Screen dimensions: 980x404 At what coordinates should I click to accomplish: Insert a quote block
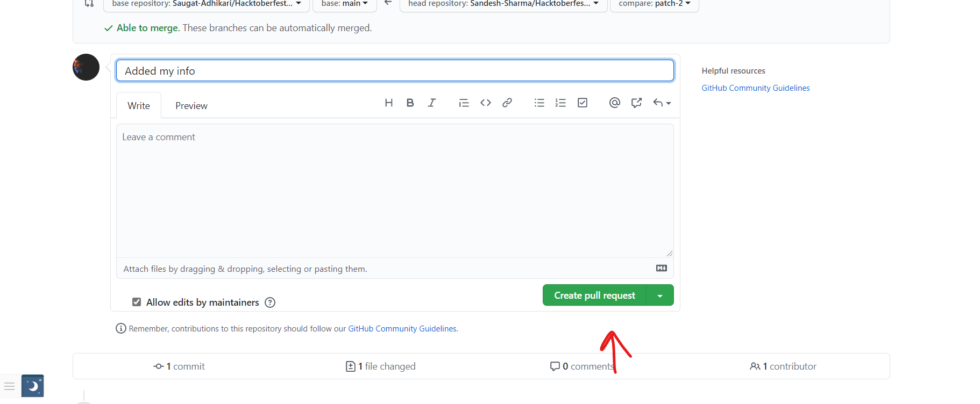[x=464, y=103]
